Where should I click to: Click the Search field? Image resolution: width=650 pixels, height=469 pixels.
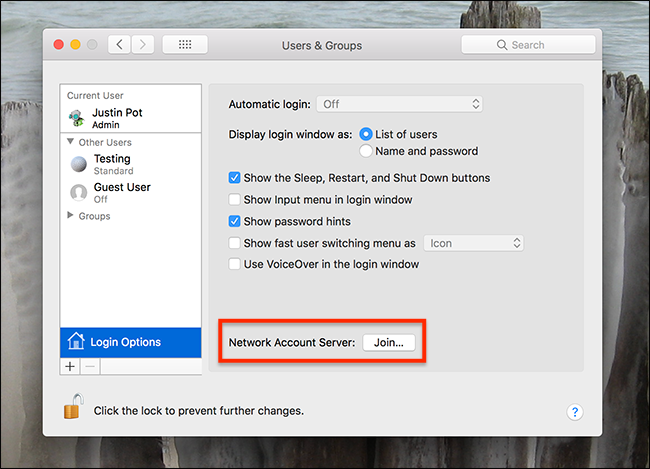(x=528, y=45)
